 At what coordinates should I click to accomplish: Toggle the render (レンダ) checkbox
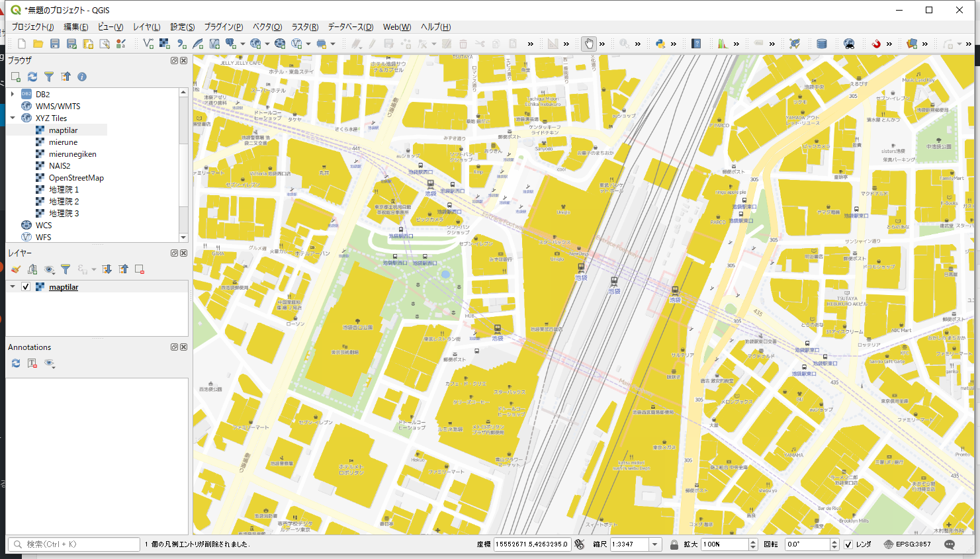click(848, 544)
